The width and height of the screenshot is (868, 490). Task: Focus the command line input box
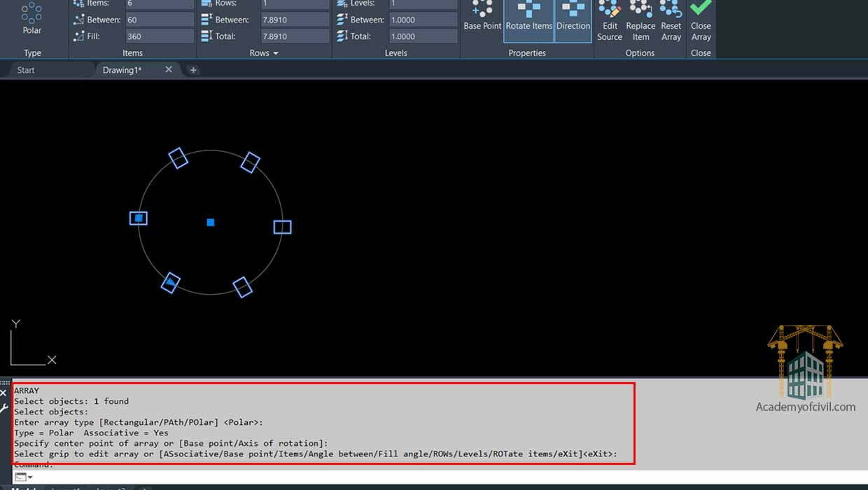click(448, 477)
